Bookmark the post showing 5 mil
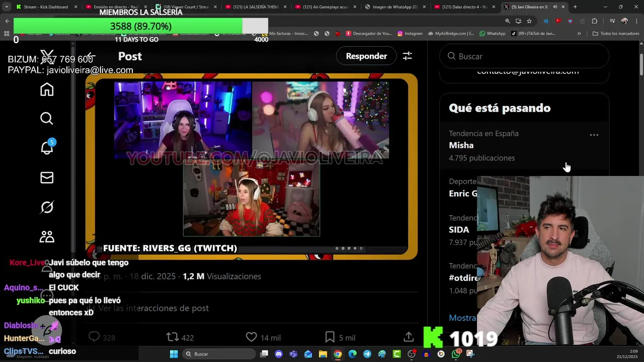This screenshot has height=362, width=644. coord(330,337)
